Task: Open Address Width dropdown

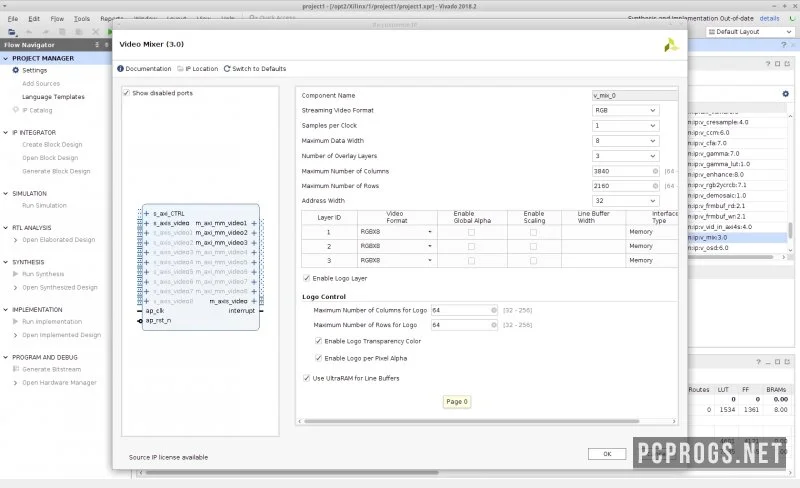Action: point(626,201)
